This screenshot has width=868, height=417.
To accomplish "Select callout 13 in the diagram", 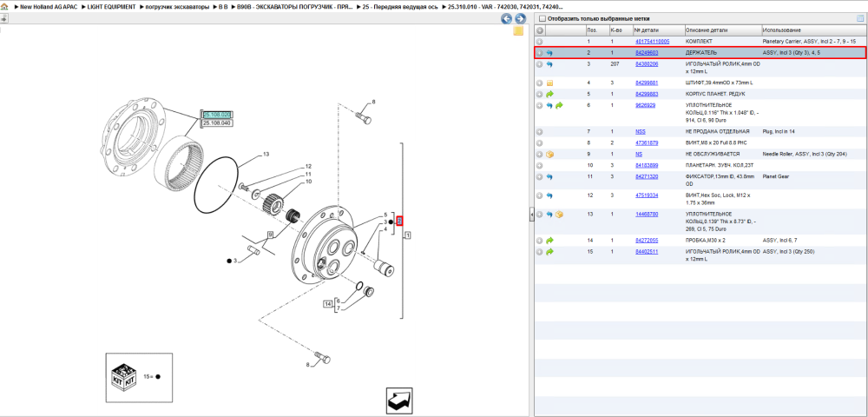I will 266,154.
